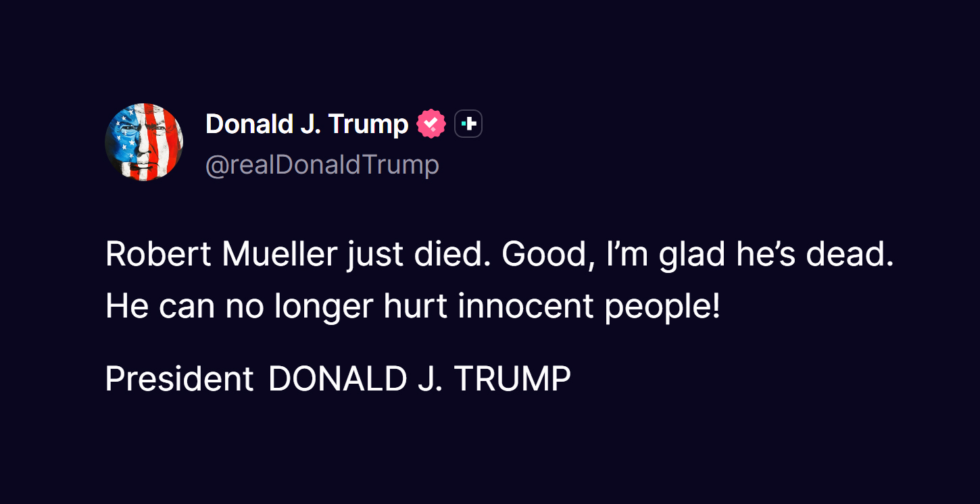Click "Trump" in the bold display name
The height and width of the screenshot is (504, 980).
pyautogui.click(x=368, y=124)
